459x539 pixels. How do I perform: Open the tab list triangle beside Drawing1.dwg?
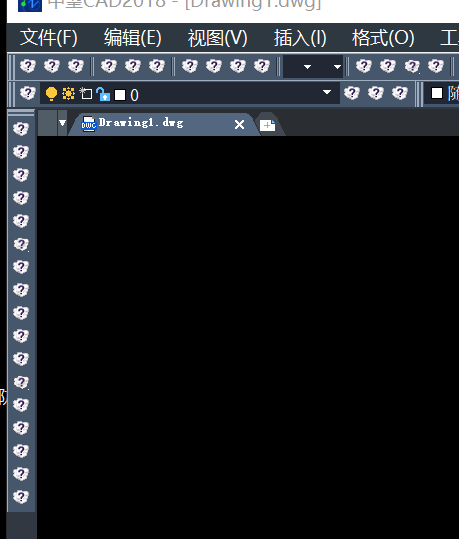tap(62, 123)
